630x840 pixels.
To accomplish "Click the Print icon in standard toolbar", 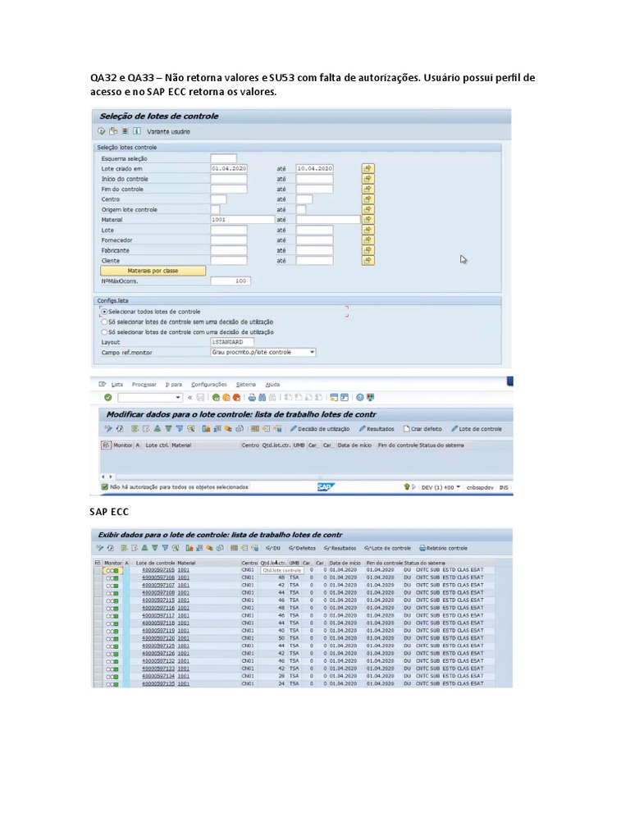I will [252, 398].
